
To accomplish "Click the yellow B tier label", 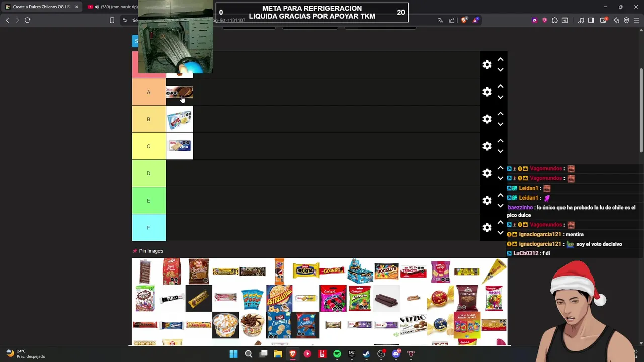I will (148, 119).
